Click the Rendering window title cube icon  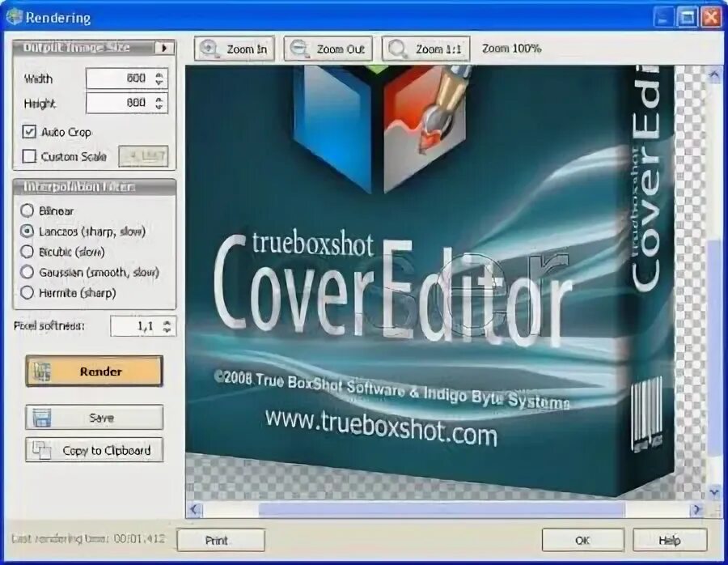click(x=14, y=17)
